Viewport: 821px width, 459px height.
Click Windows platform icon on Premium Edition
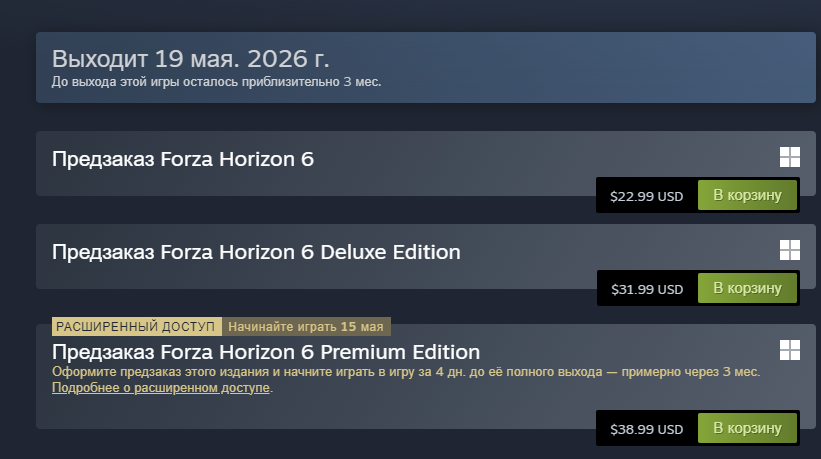pos(790,349)
